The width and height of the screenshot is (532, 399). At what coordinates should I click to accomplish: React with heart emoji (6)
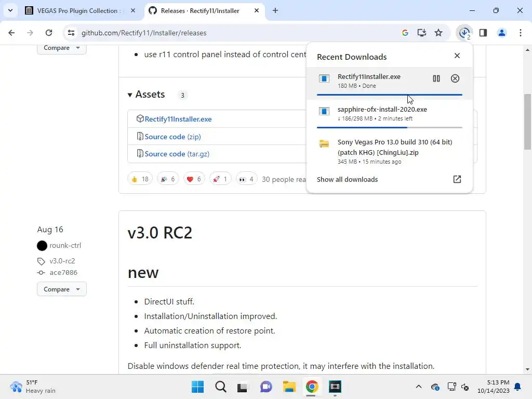tap(194, 179)
